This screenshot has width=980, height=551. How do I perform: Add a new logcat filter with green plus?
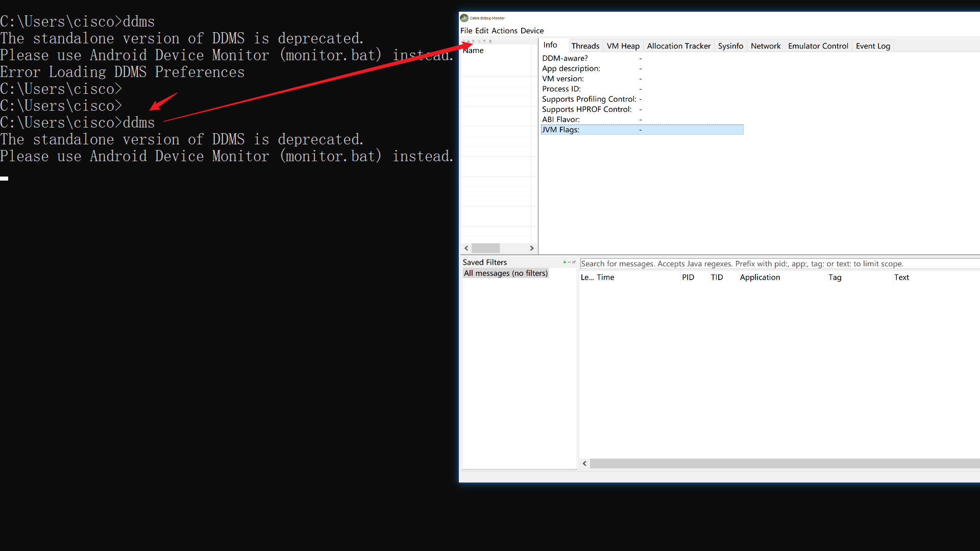tap(565, 262)
